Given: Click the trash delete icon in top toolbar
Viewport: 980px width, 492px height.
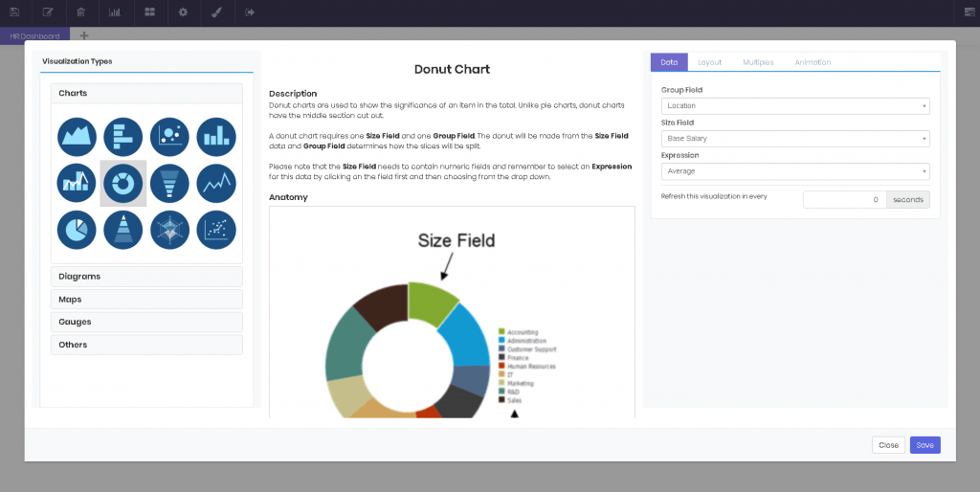Looking at the screenshot, I should tap(80, 11).
